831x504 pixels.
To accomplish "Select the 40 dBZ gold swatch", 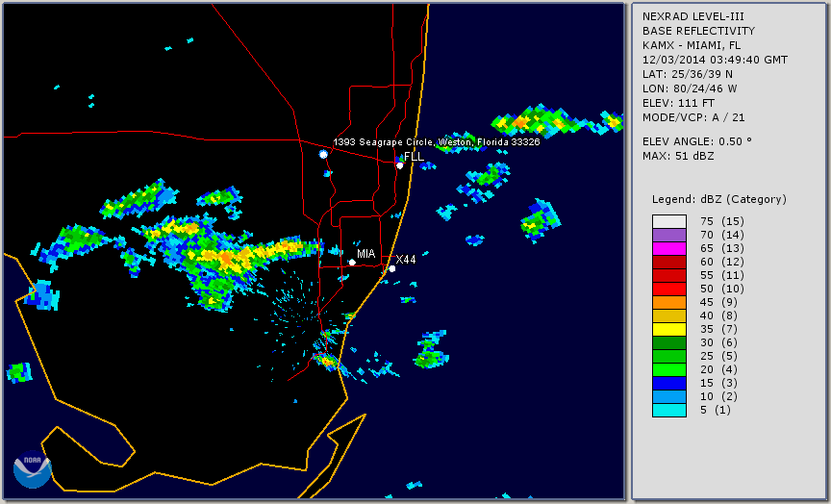I will [669, 315].
